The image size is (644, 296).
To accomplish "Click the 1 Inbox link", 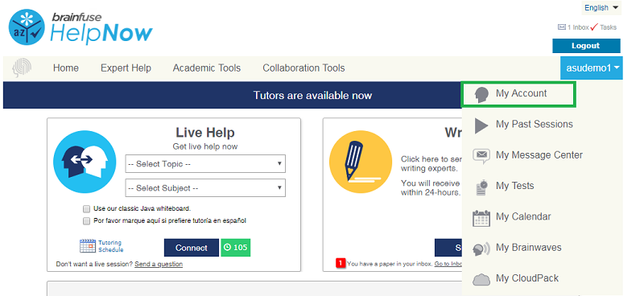I will coord(578,27).
